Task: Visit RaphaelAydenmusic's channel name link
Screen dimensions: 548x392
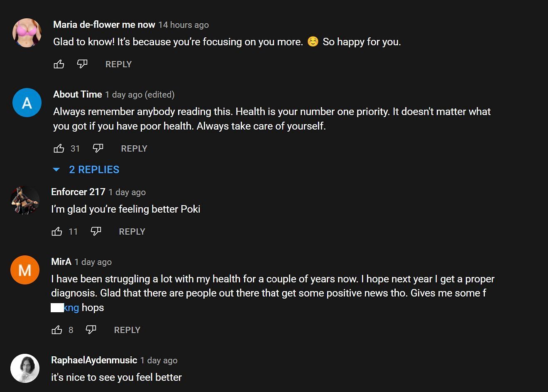Action: pyautogui.click(x=94, y=360)
